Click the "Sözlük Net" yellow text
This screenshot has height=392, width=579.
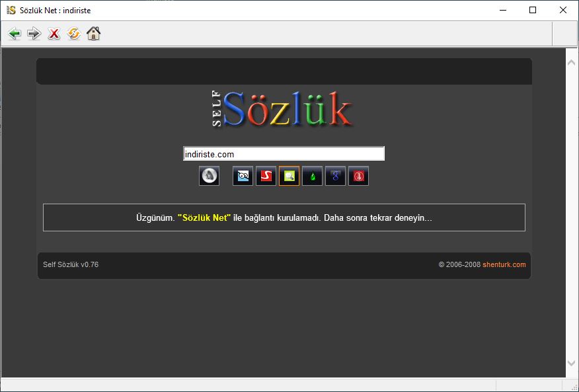204,217
